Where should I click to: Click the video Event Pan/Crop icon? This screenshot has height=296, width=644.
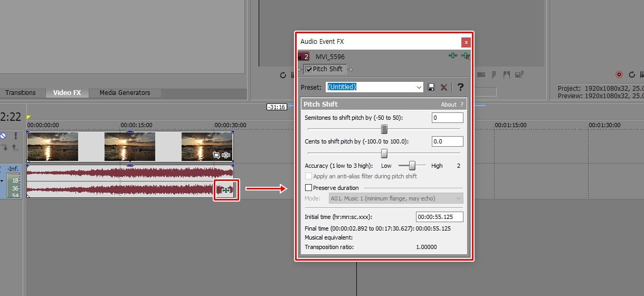[x=216, y=155]
